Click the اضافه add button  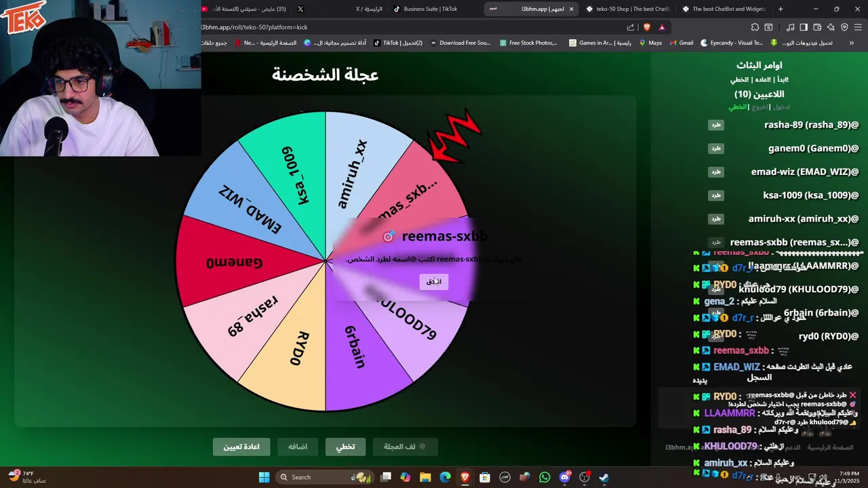[298, 447]
